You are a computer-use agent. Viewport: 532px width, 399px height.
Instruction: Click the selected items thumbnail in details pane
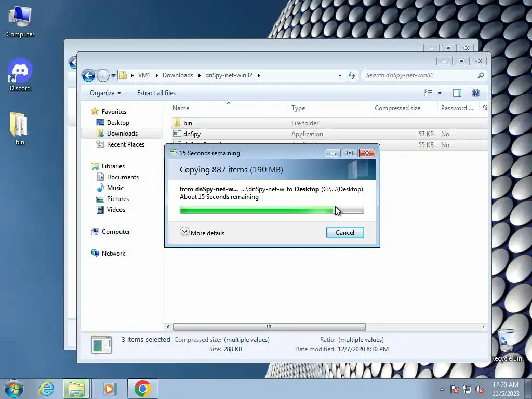point(101,344)
